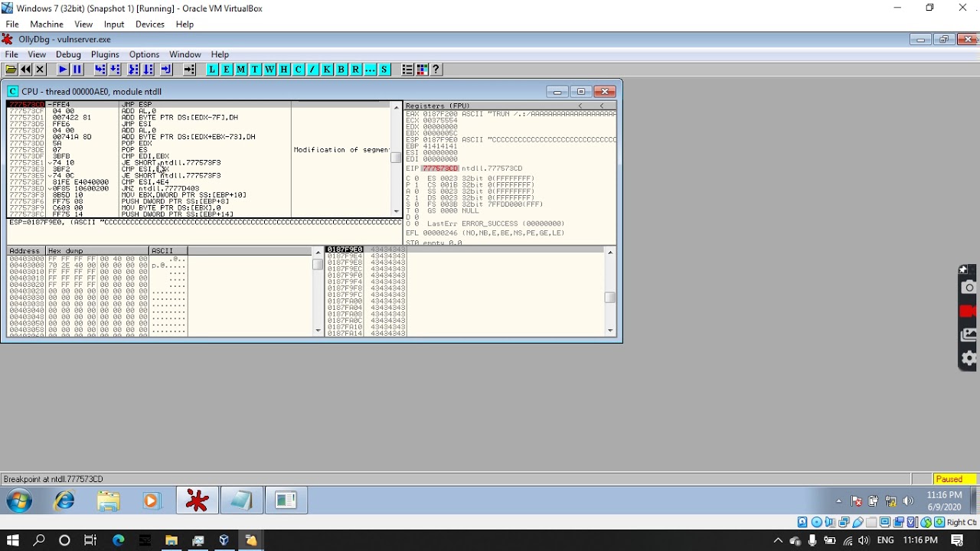Select highlighted EIP value 777573CD in registers
This screenshot has height=551, width=980.
[439, 168]
